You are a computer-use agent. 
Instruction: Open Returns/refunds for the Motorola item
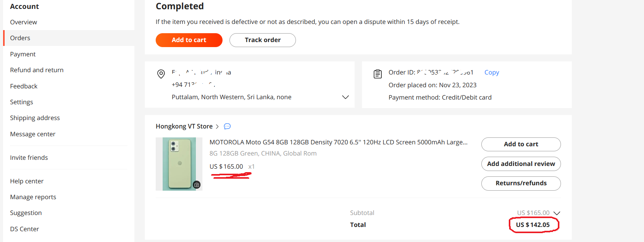tap(521, 183)
